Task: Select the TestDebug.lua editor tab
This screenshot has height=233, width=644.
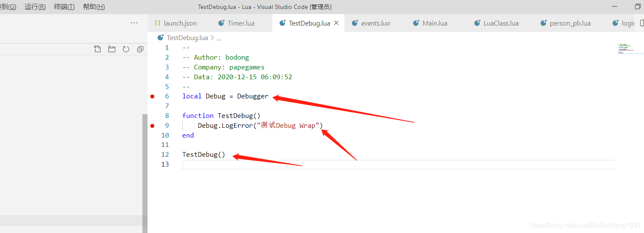Action: pyautogui.click(x=309, y=23)
